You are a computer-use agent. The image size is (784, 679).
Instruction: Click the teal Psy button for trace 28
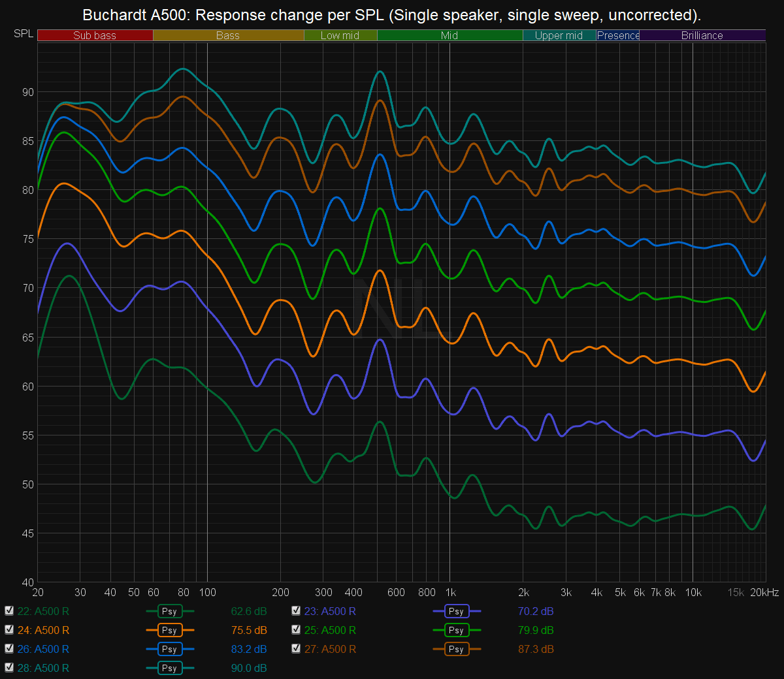tap(170, 669)
